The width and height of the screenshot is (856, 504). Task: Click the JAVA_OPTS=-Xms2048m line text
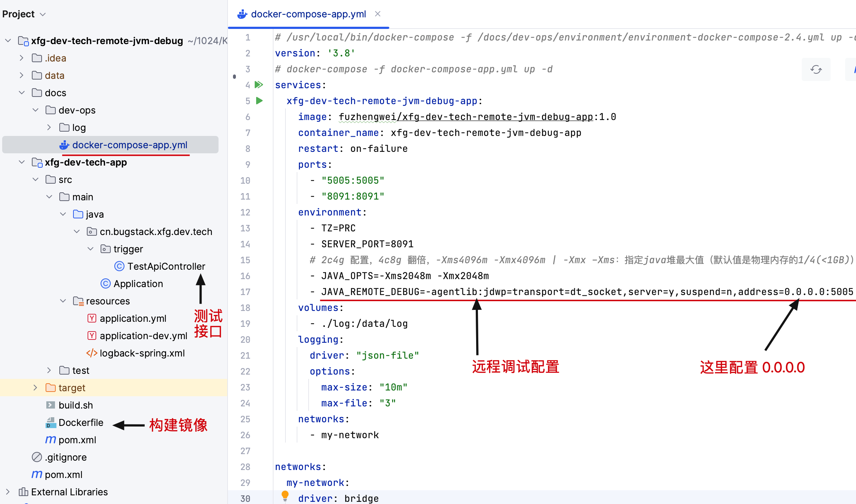pos(405,276)
